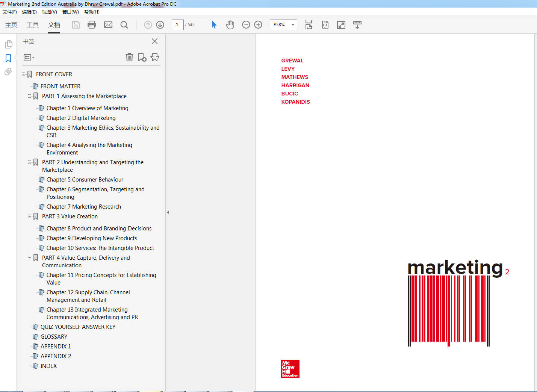The width and height of the screenshot is (537, 392).
Task: Jump to QUIZ YOURSELF ANSWER KEY
Action: 78,327
